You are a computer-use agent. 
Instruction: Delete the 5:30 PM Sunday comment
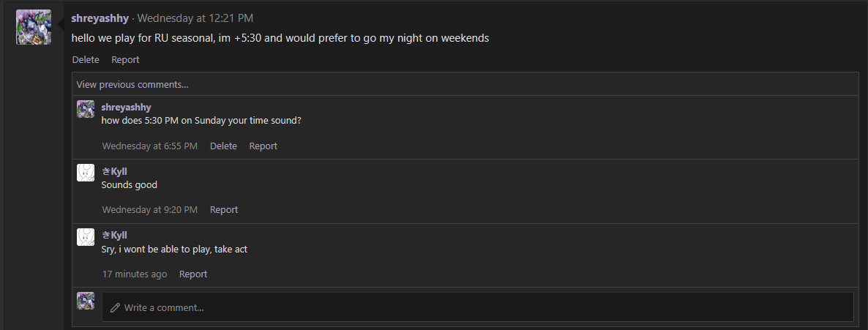coord(223,146)
